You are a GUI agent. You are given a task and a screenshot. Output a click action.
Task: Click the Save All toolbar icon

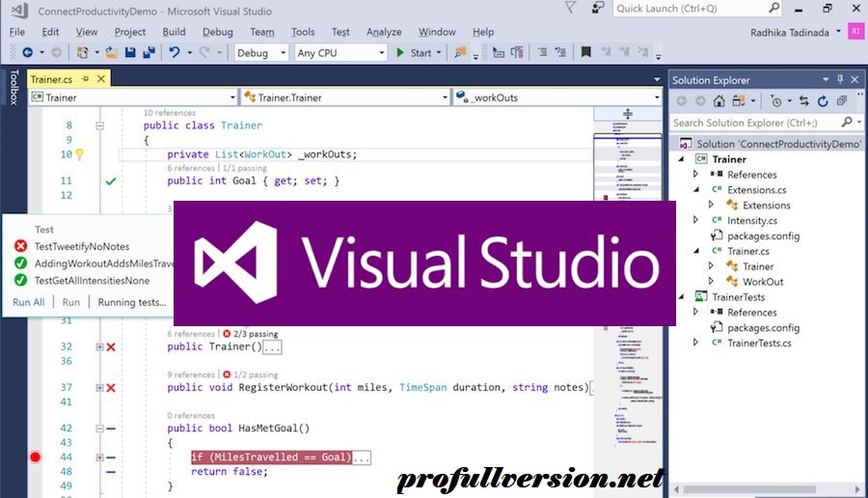[149, 53]
